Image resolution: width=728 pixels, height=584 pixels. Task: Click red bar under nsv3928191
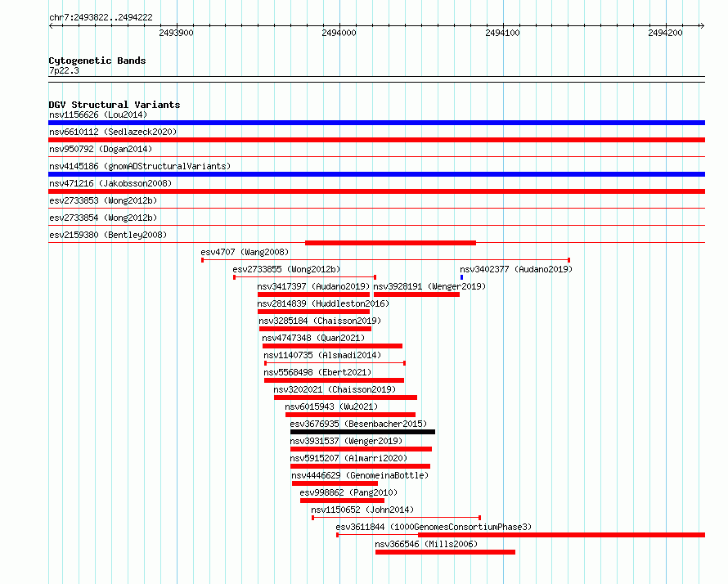click(416, 294)
